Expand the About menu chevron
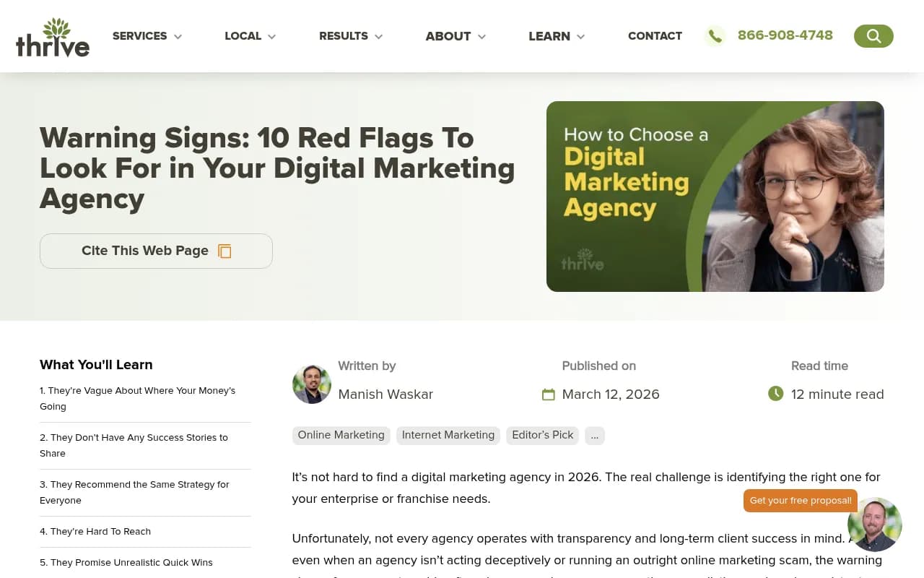924x578 pixels. point(481,37)
